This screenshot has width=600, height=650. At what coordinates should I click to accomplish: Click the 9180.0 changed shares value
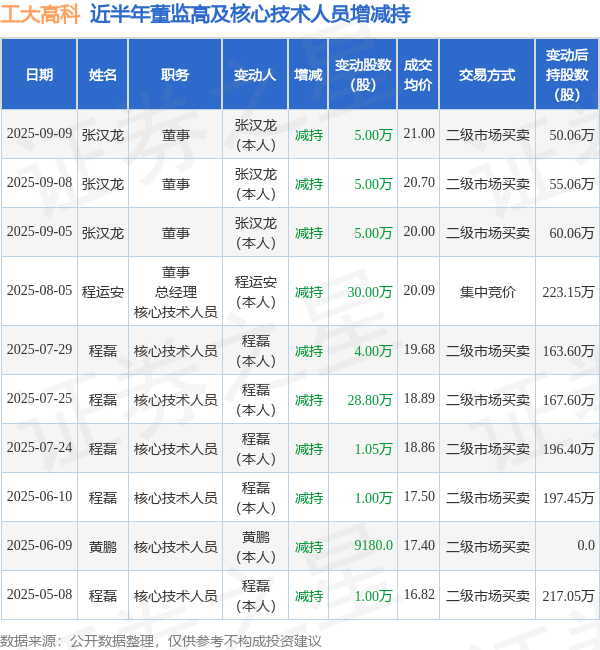click(373, 545)
